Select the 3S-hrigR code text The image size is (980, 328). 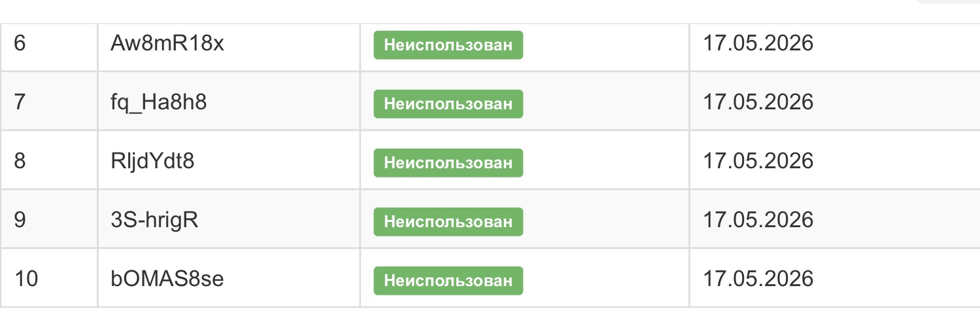(x=154, y=221)
